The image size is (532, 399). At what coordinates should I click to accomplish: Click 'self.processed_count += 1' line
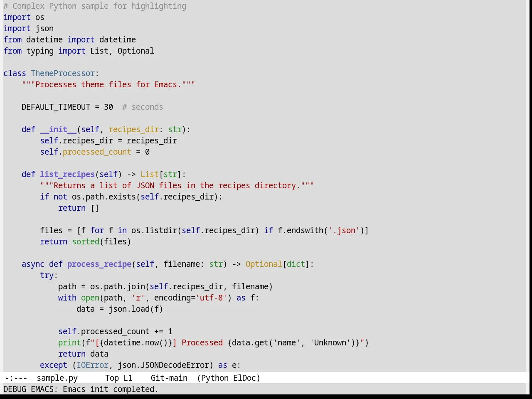(x=115, y=331)
